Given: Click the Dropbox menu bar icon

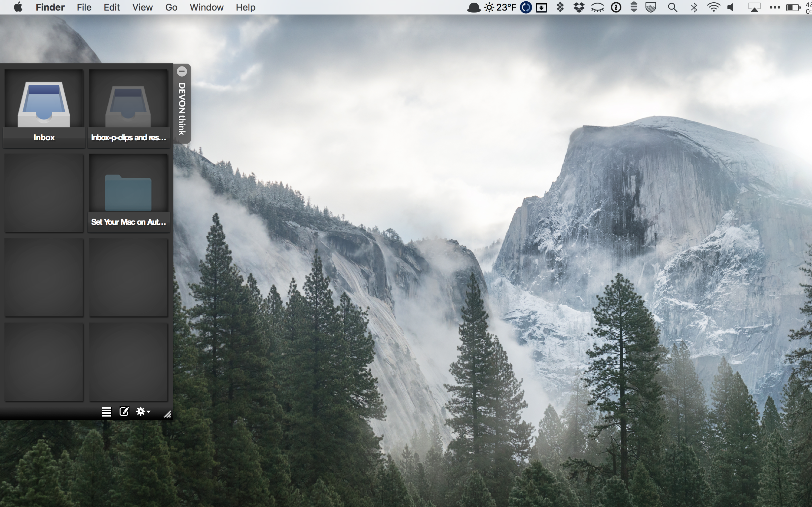Looking at the screenshot, I should pos(579,7).
